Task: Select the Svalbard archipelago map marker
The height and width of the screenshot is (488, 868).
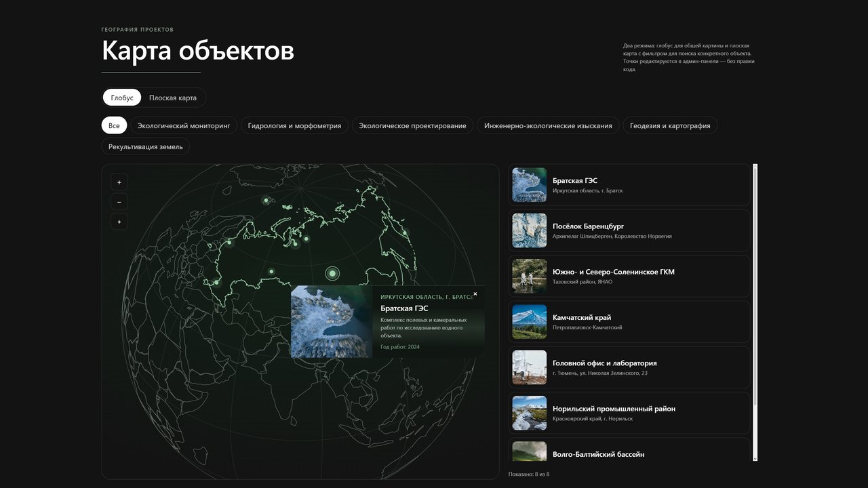Action: pyautogui.click(x=266, y=200)
